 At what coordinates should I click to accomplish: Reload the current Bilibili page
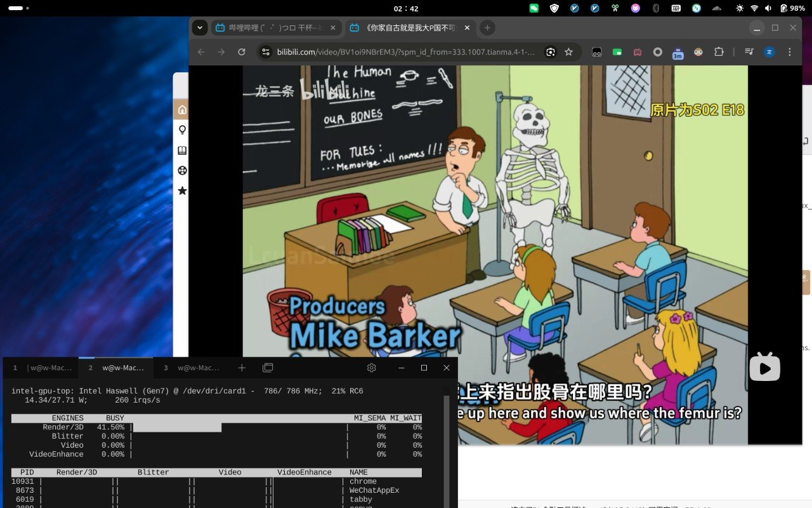[x=242, y=52]
